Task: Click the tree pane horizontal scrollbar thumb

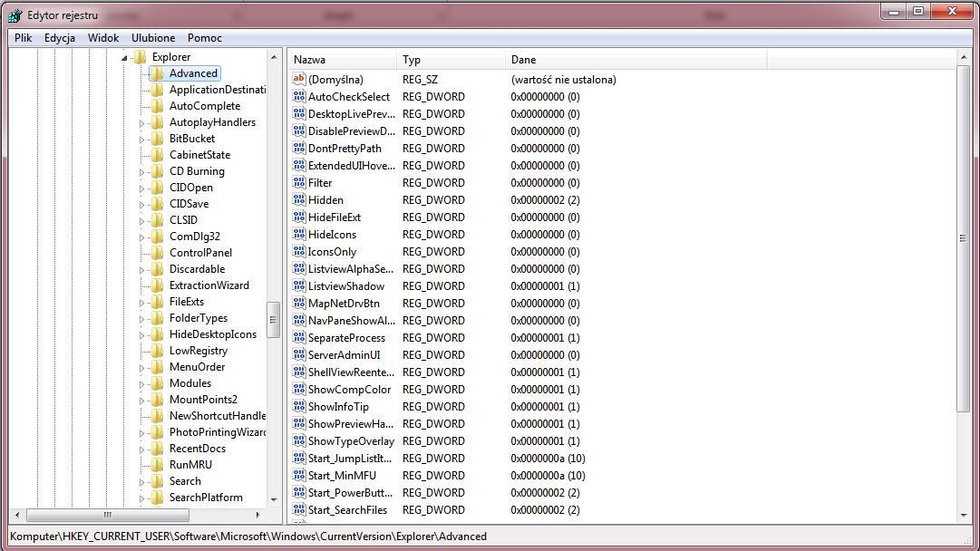Action: (108, 515)
